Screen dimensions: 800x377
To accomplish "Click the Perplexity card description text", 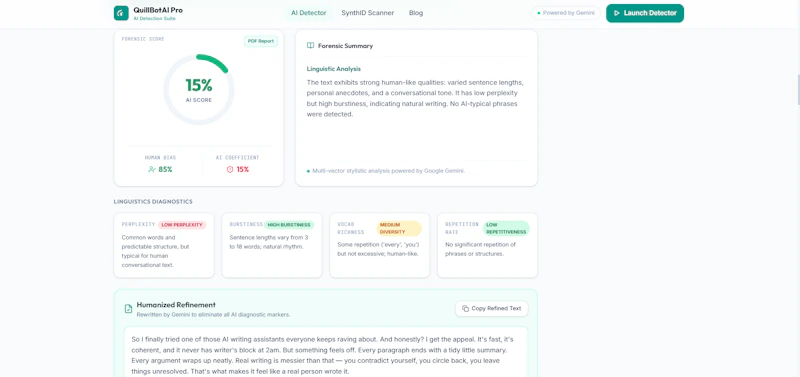I will [156, 252].
